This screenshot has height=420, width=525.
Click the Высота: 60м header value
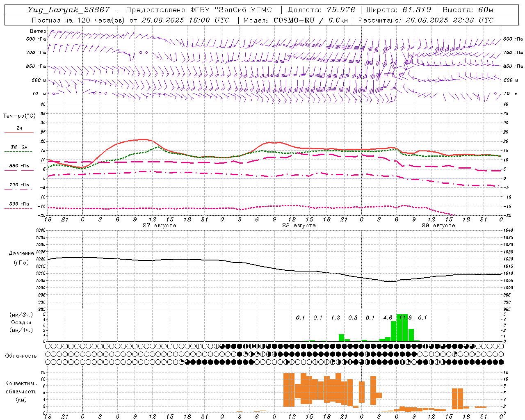pyautogui.click(x=468, y=10)
